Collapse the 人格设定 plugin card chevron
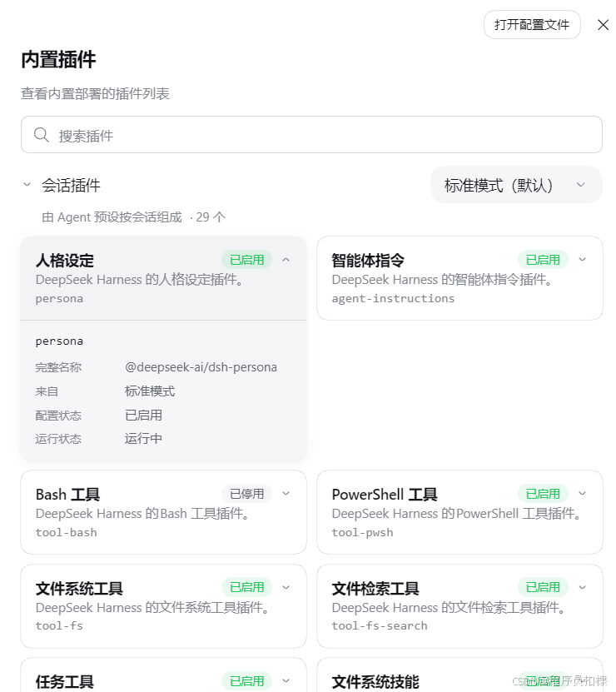 pos(286,260)
